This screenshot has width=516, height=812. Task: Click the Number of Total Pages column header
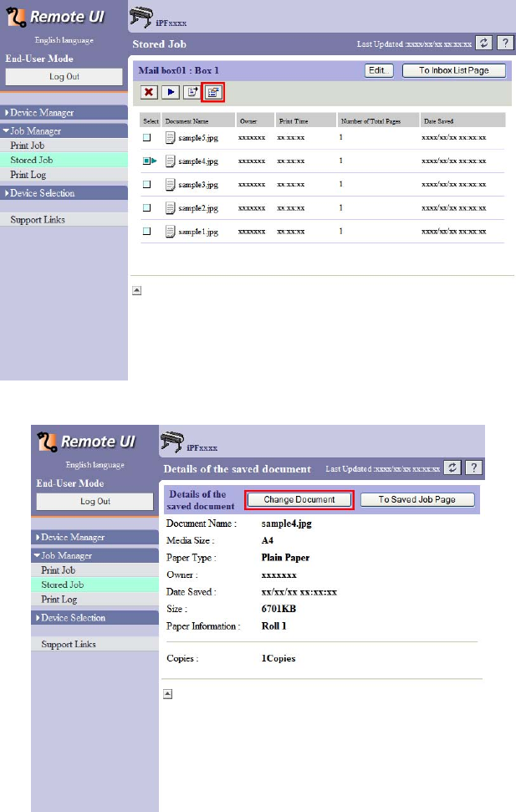coord(370,121)
